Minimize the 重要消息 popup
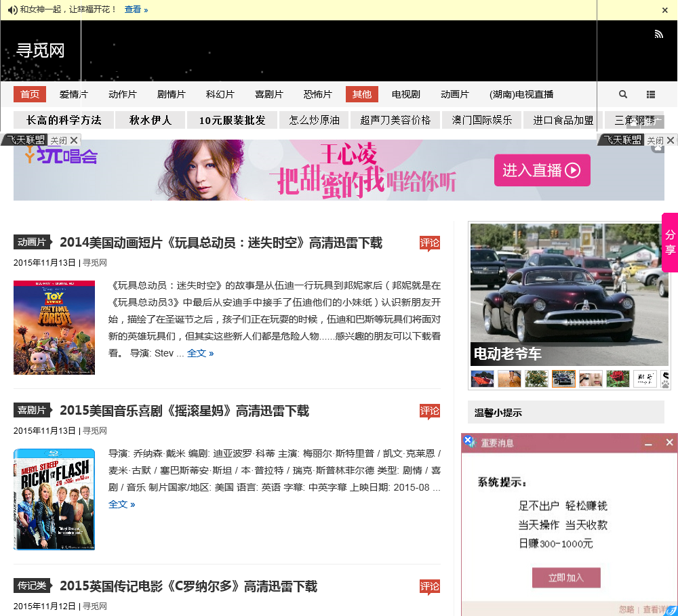The image size is (678, 616). [x=648, y=443]
